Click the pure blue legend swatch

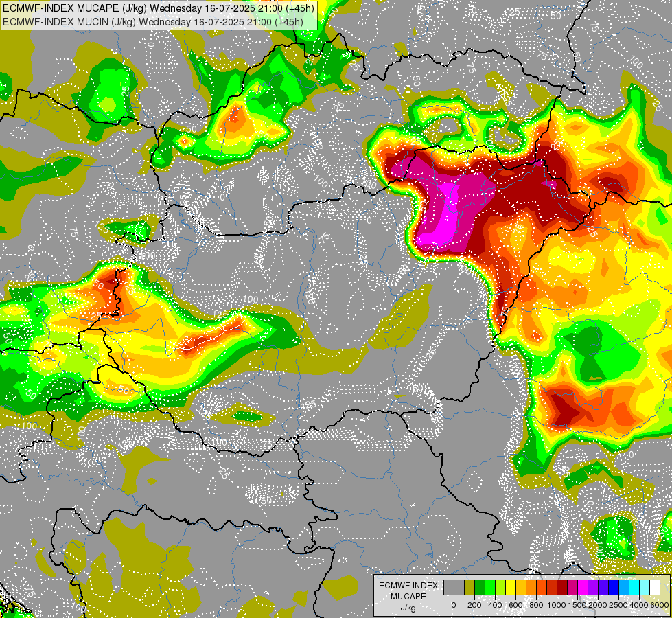point(614,587)
